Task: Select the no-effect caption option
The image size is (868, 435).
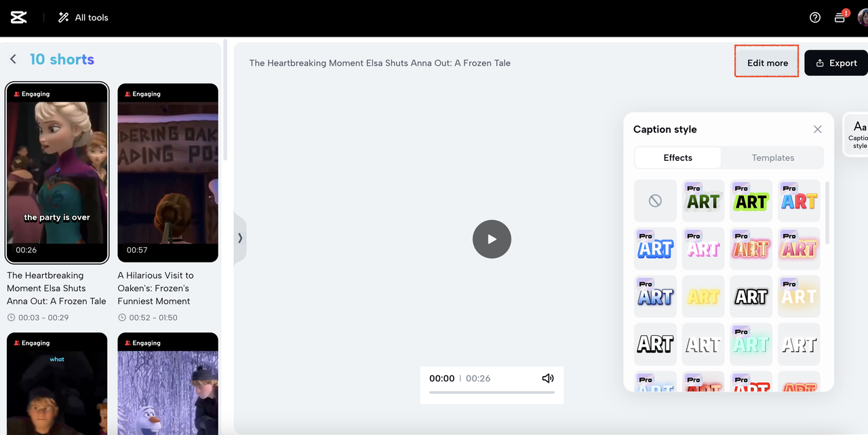Action: (655, 201)
